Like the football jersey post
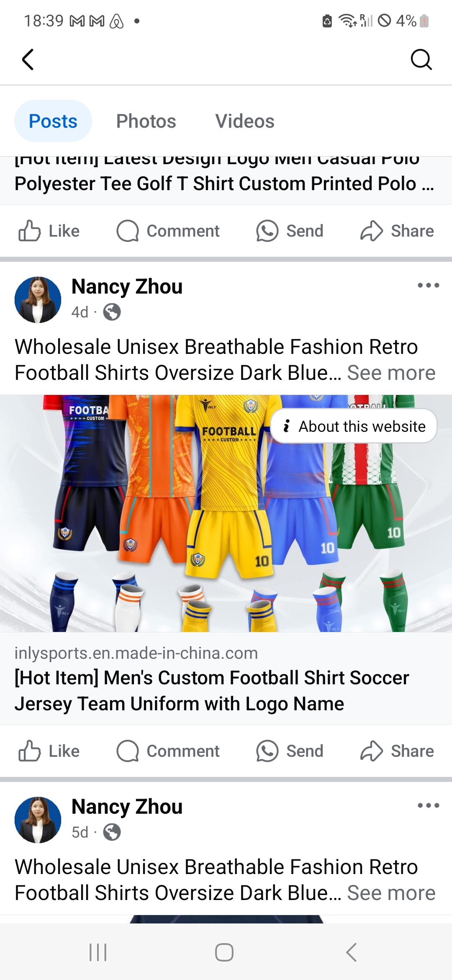Screen dimensions: 452x980 [x=49, y=751]
